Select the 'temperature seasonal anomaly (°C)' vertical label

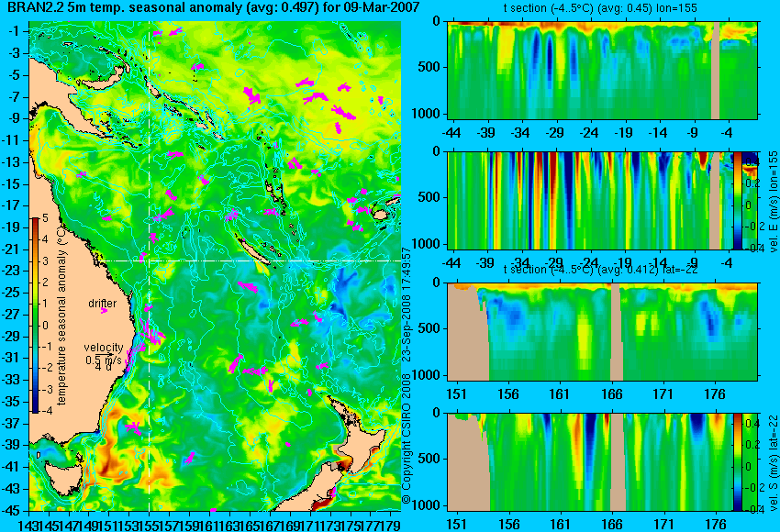[61, 316]
